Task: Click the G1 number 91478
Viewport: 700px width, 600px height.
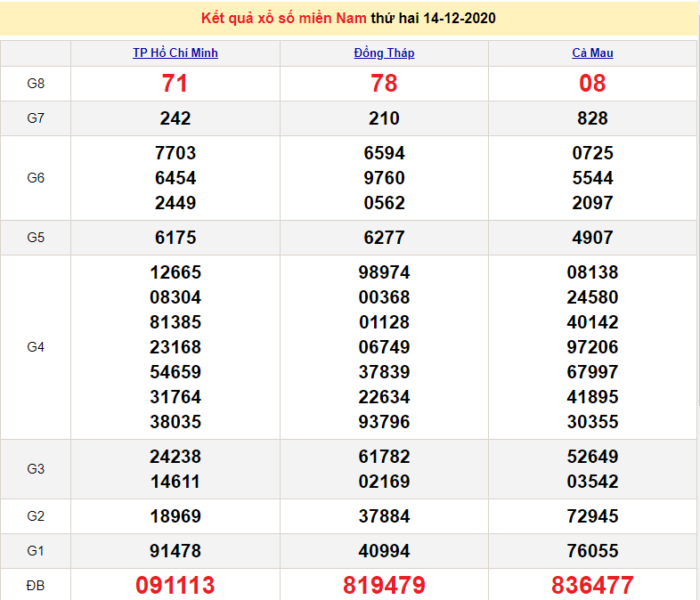Action: click(x=175, y=551)
